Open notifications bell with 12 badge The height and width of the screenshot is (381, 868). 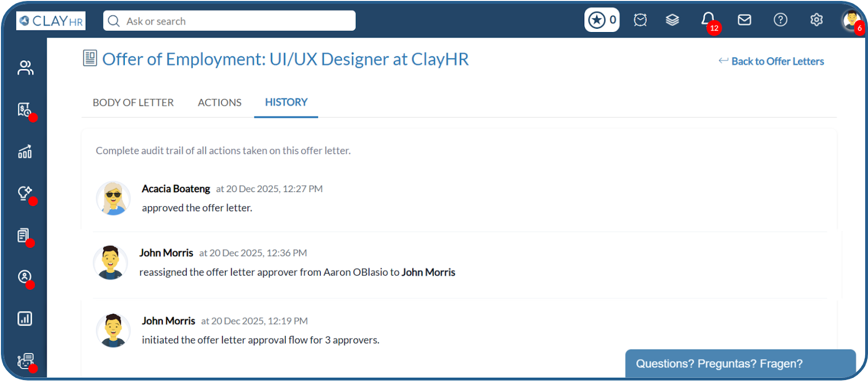click(x=709, y=21)
